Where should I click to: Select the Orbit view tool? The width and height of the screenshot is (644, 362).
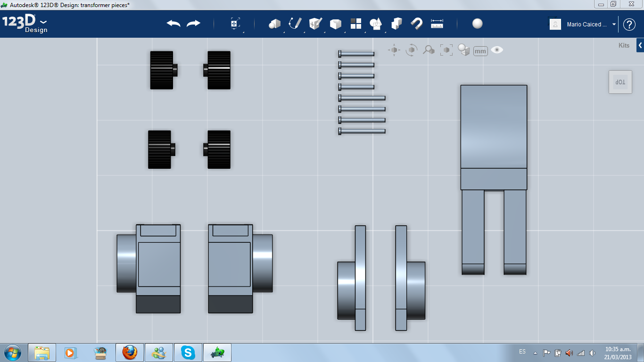(x=412, y=50)
